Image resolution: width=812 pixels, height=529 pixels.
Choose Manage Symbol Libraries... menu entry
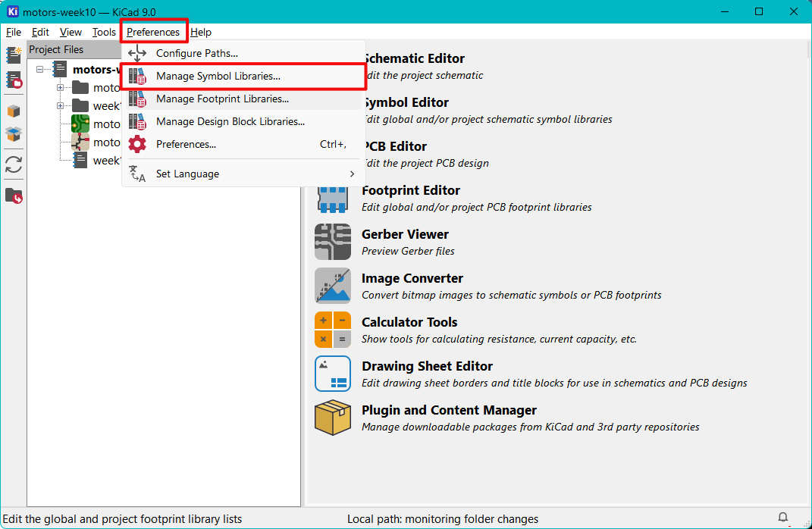click(243, 76)
